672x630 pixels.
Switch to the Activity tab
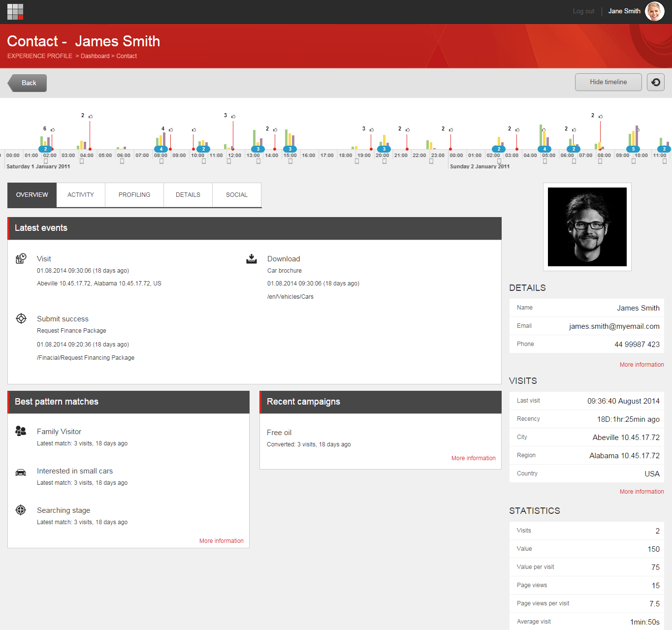tap(81, 195)
